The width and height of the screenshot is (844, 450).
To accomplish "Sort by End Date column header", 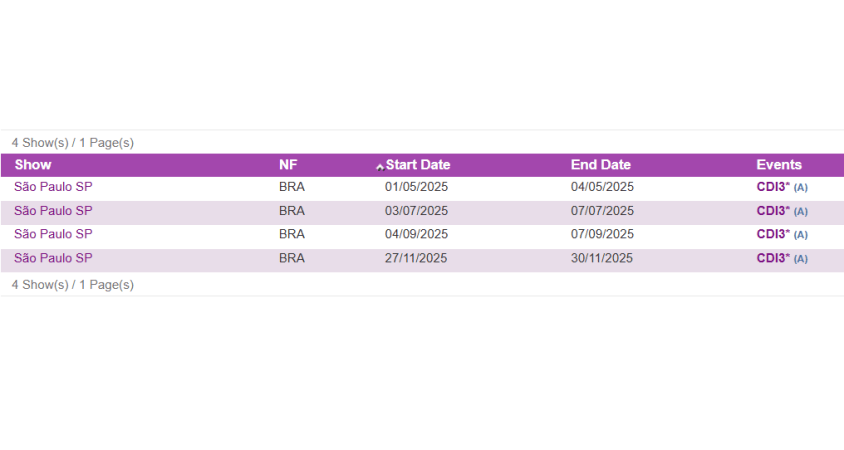I will coord(600,165).
